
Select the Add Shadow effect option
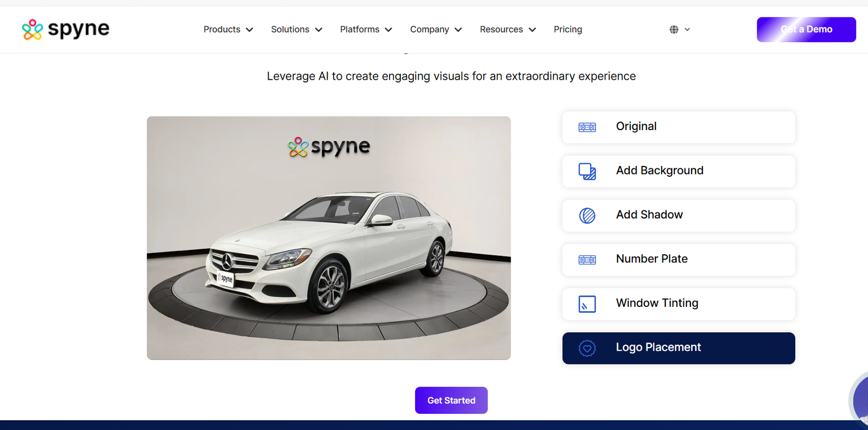click(678, 215)
